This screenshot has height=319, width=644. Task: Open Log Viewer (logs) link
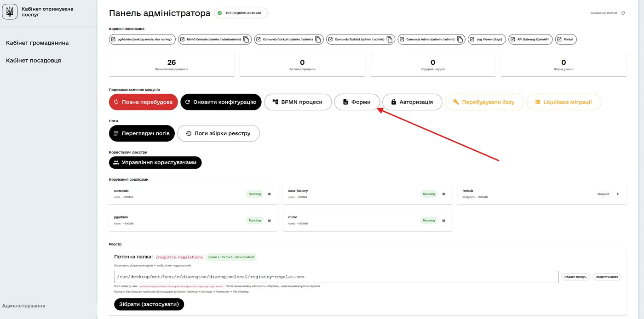pos(487,40)
